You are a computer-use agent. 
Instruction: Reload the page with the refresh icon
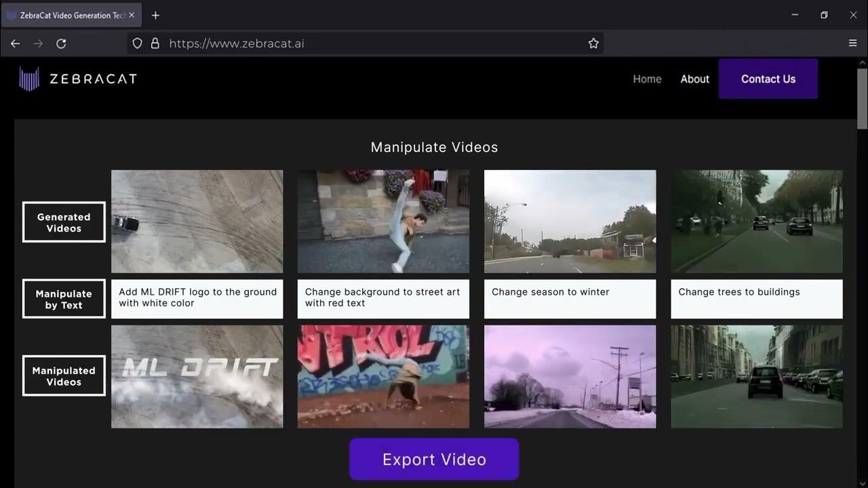point(61,43)
